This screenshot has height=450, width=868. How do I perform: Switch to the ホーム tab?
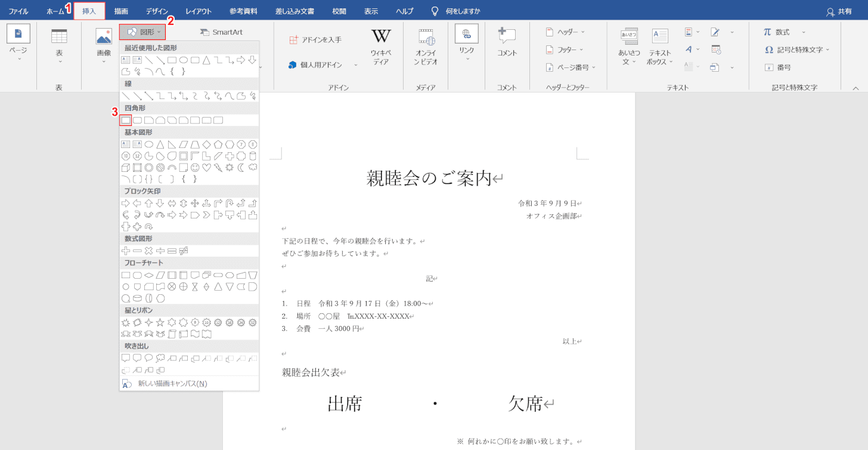[x=55, y=11]
